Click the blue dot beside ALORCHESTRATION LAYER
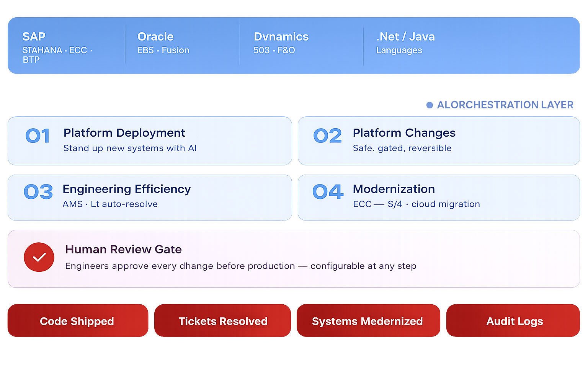The image size is (588, 392). pos(430,105)
